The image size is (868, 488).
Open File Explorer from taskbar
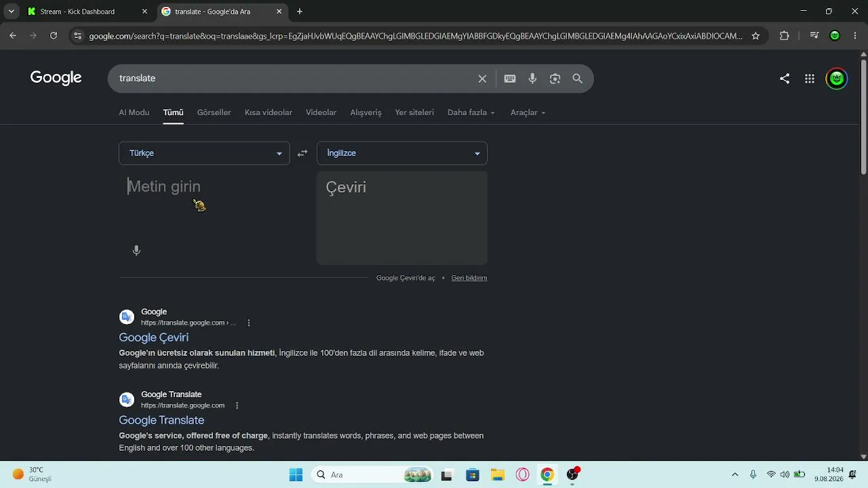[x=497, y=475]
